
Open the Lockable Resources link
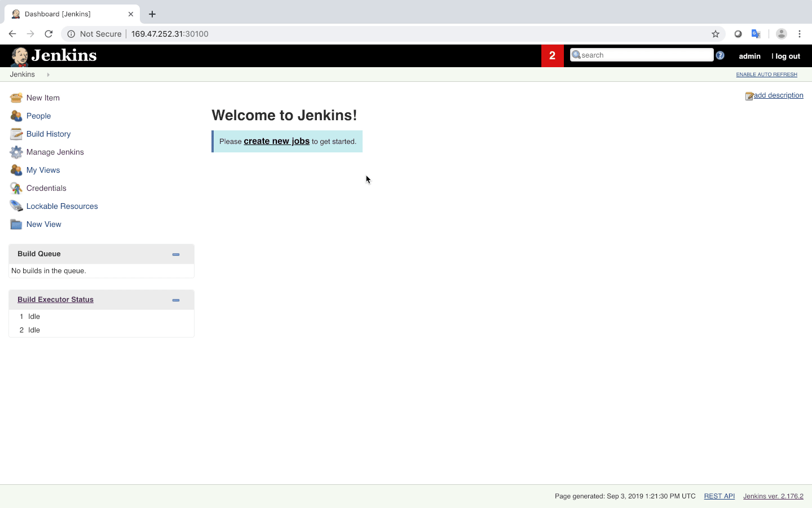tap(62, 206)
